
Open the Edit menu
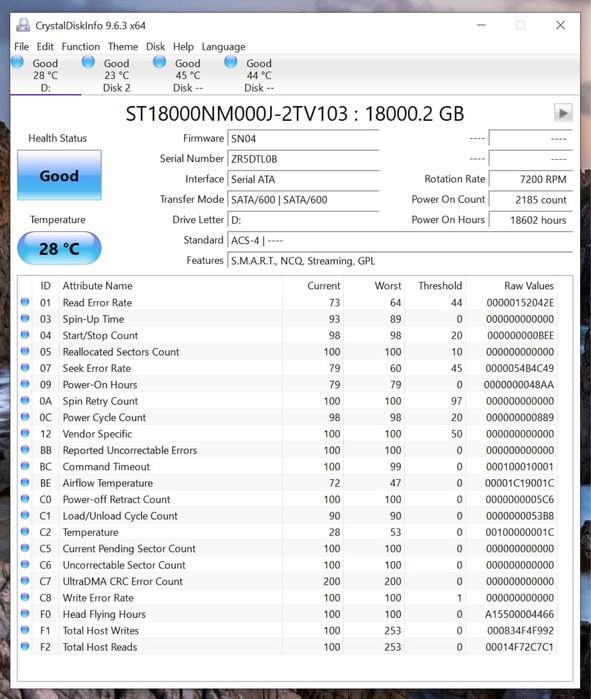[45, 46]
